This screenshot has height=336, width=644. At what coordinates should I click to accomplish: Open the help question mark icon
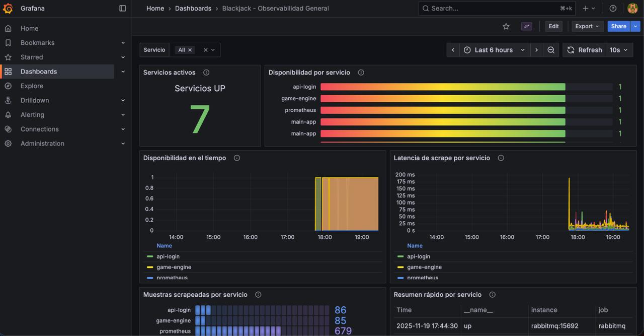pyautogui.click(x=613, y=8)
